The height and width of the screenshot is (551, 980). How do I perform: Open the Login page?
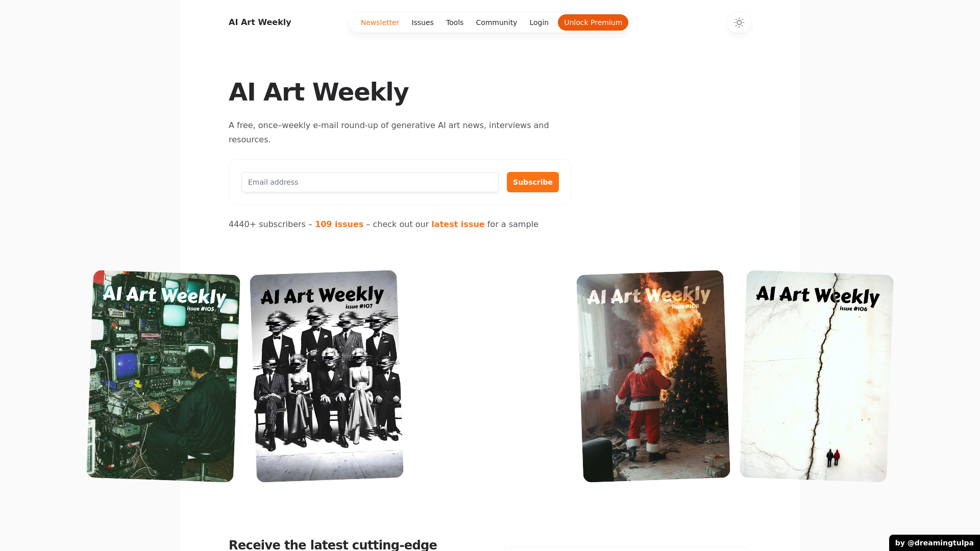pos(539,22)
